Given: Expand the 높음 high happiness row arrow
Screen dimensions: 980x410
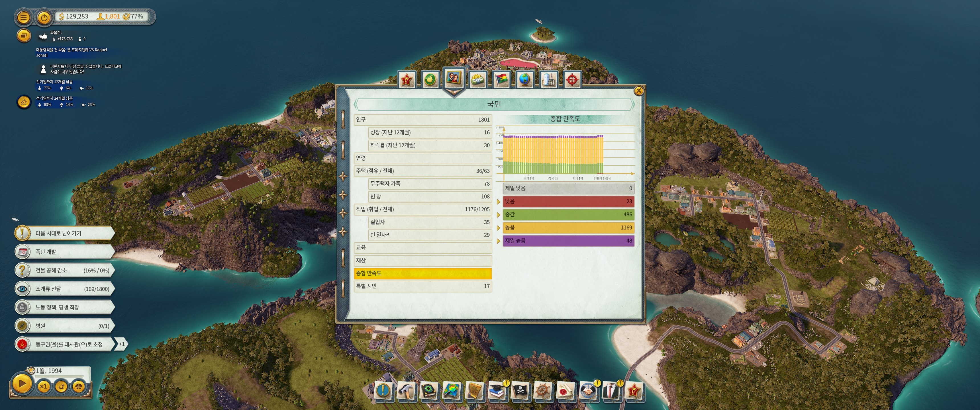Looking at the screenshot, I should pyautogui.click(x=498, y=228).
